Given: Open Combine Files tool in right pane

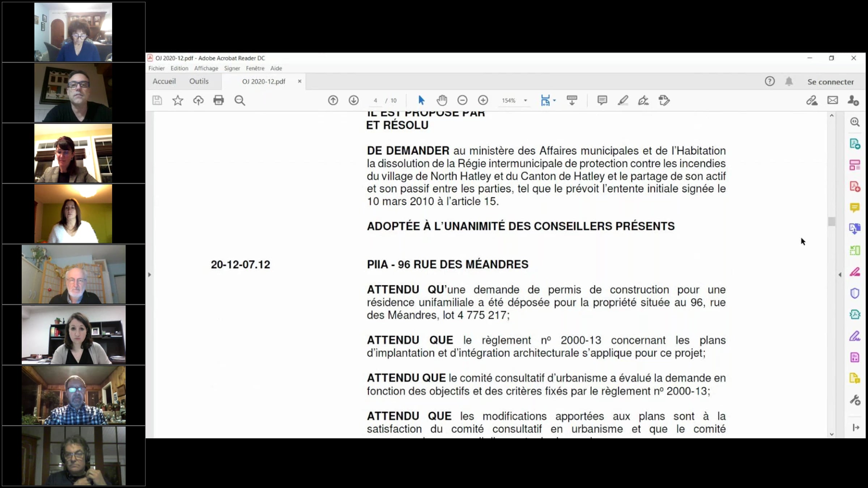Looking at the screenshot, I should (855, 229).
